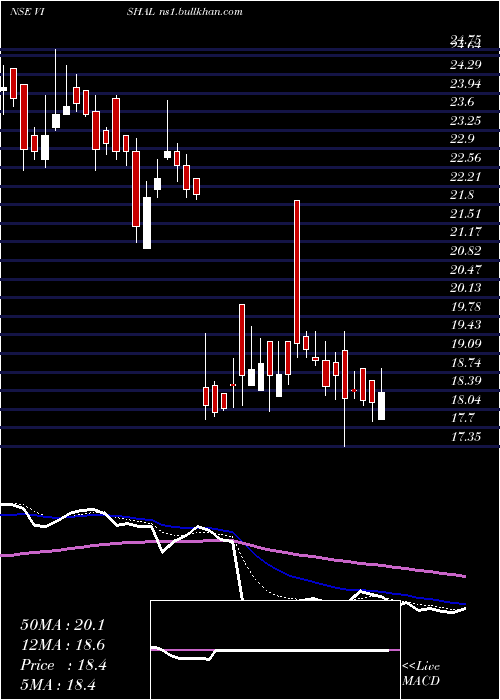Viewport: 500px width, 700px height.
Task: Click the tallest red candle spiking to 21.8
Action: pos(297,272)
